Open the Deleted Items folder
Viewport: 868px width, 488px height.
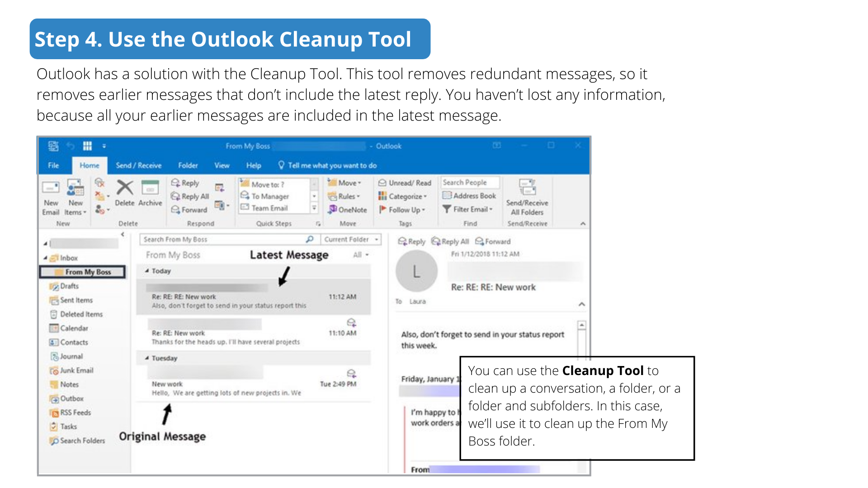click(81, 314)
